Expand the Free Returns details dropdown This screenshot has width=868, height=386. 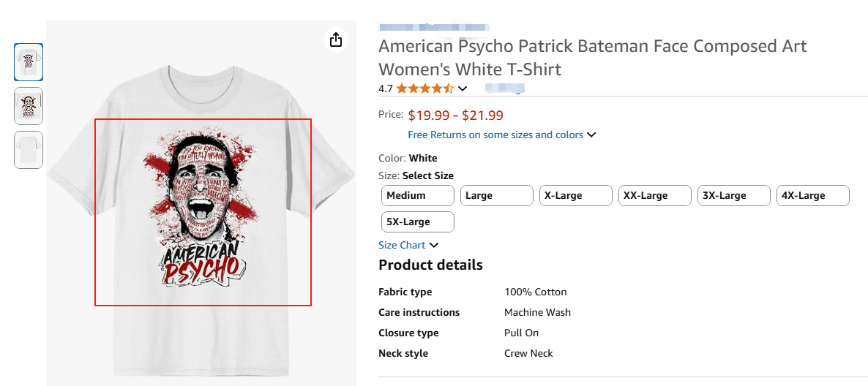[591, 135]
